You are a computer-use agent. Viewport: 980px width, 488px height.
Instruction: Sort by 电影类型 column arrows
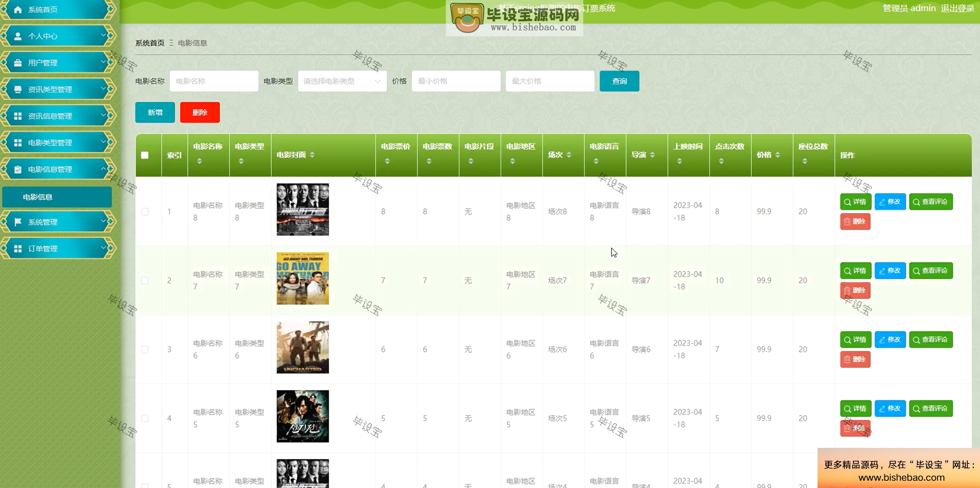click(241, 162)
